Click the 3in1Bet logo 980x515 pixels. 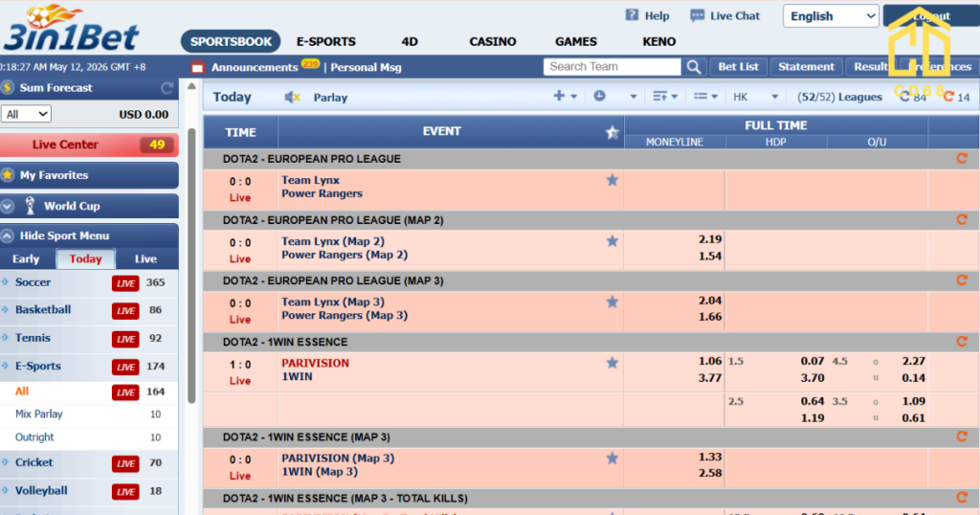[x=70, y=28]
